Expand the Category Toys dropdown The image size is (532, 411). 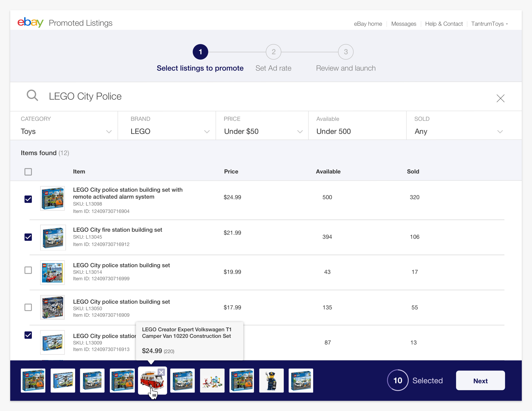coord(109,132)
